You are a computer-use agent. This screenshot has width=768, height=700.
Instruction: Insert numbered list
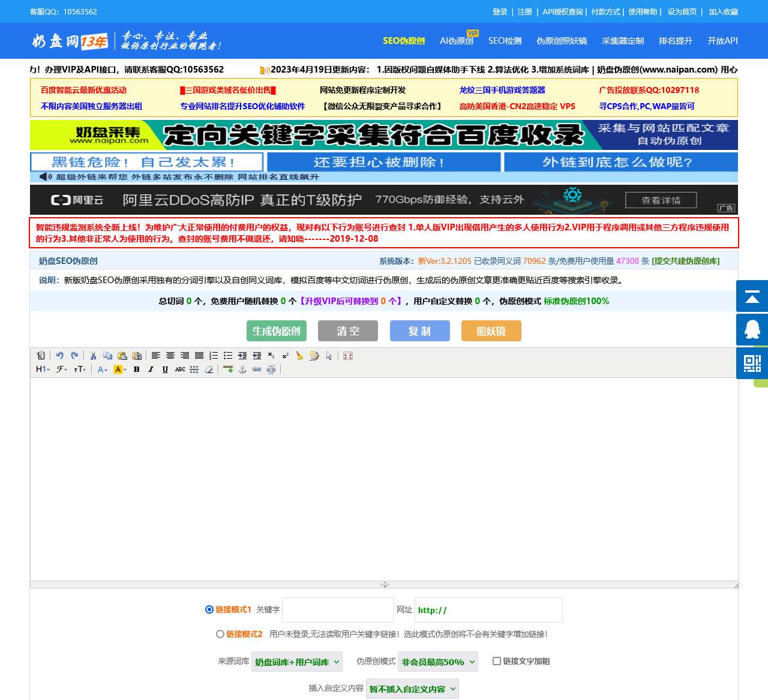[214, 356]
